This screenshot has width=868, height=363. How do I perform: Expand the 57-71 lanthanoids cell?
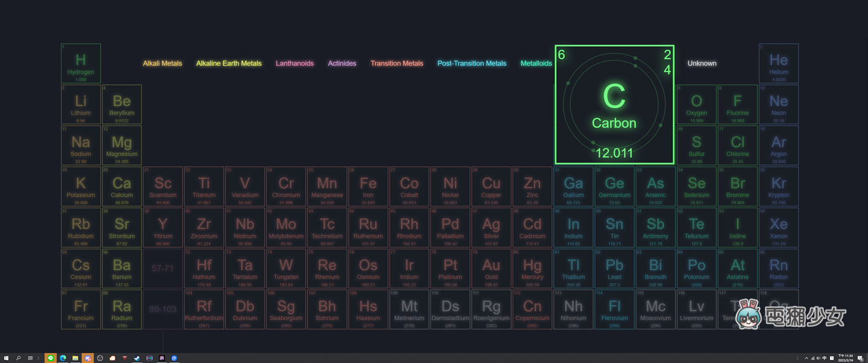[163, 268]
